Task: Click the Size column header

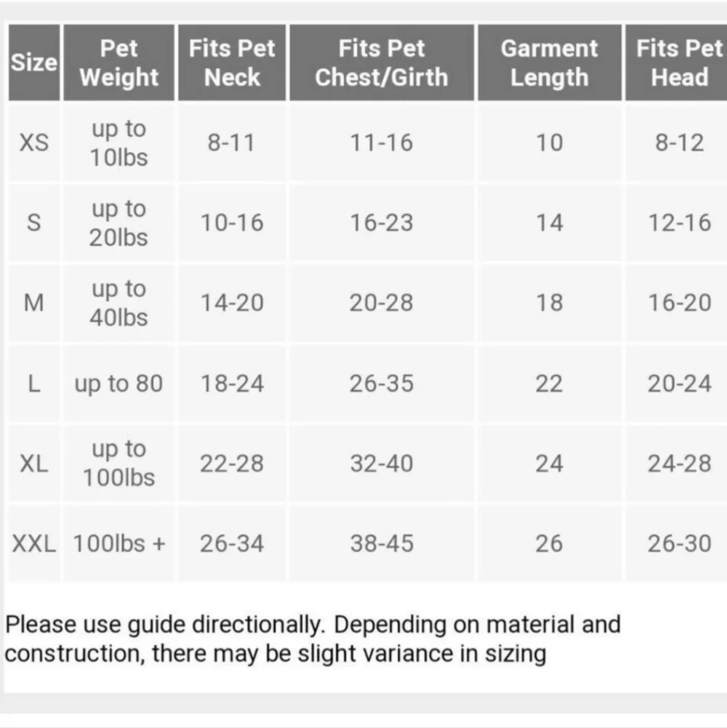Action: tap(34, 62)
